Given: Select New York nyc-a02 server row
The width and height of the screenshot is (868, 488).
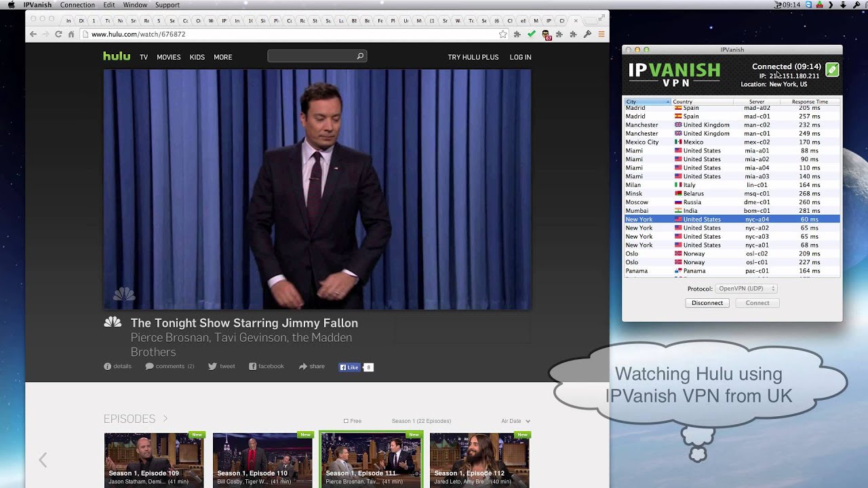Looking at the screenshot, I should pos(732,228).
